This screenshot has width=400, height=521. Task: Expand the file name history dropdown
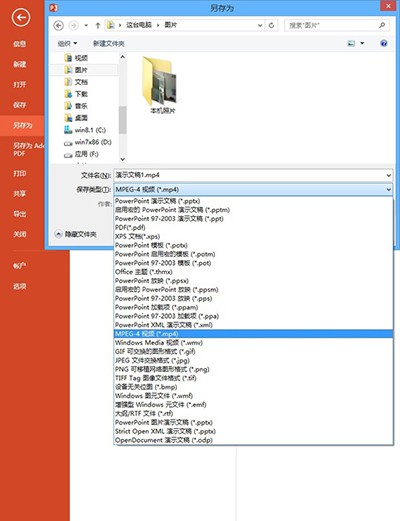(x=389, y=175)
